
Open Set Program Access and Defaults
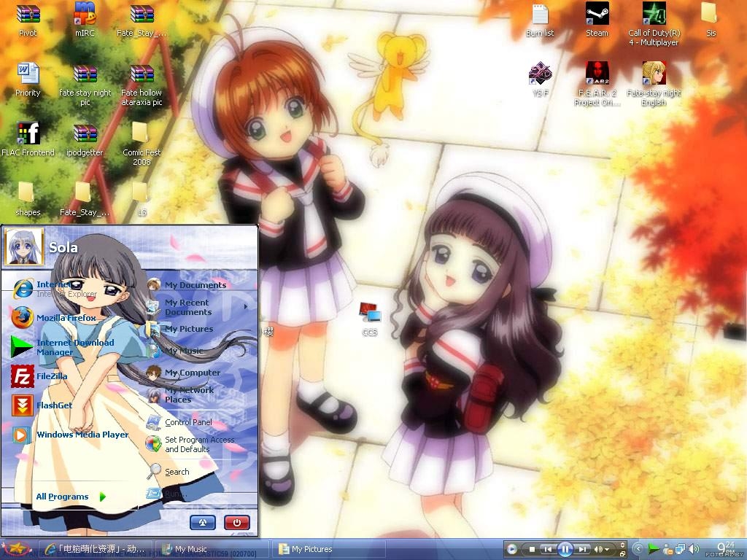190,444
